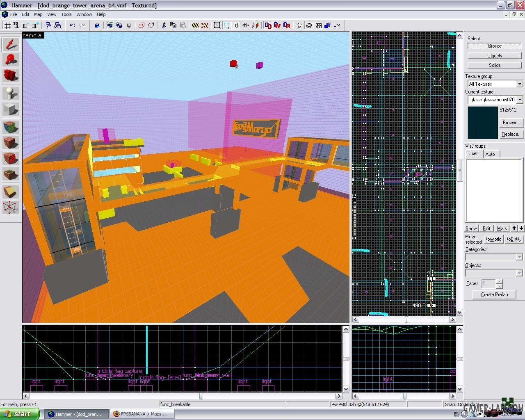The image size is (525, 420).
Task: Open the Map menu
Action: [x=38, y=14]
